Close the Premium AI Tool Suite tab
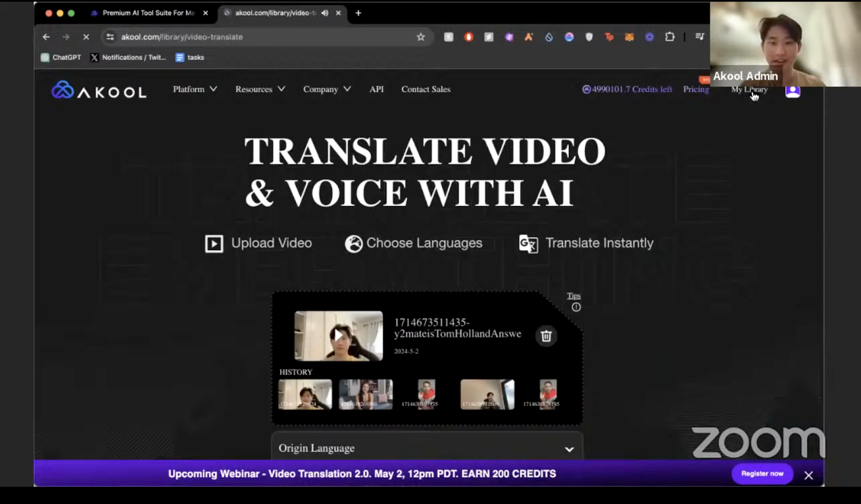Viewport: 861px width, 504px height. pyautogui.click(x=206, y=13)
